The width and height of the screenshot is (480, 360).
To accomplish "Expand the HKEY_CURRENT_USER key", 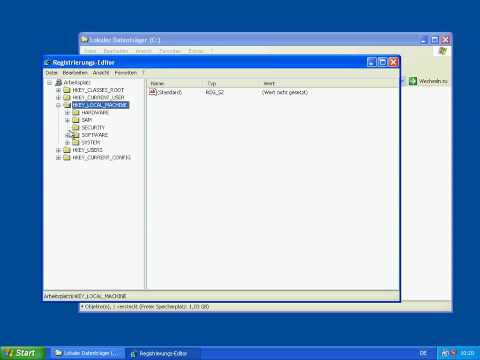I will click(58, 97).
